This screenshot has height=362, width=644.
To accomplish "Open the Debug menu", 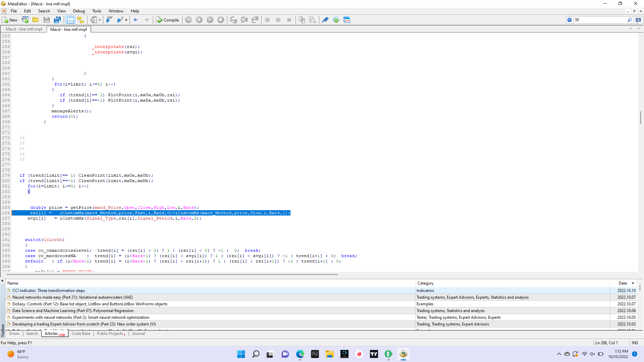I will [79, 11].
